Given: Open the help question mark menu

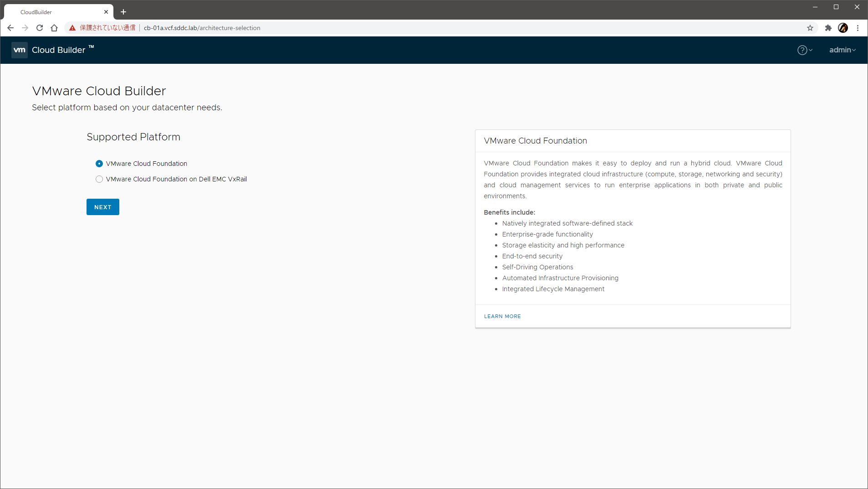Looking at the screenshot, I should pos(804,50).
